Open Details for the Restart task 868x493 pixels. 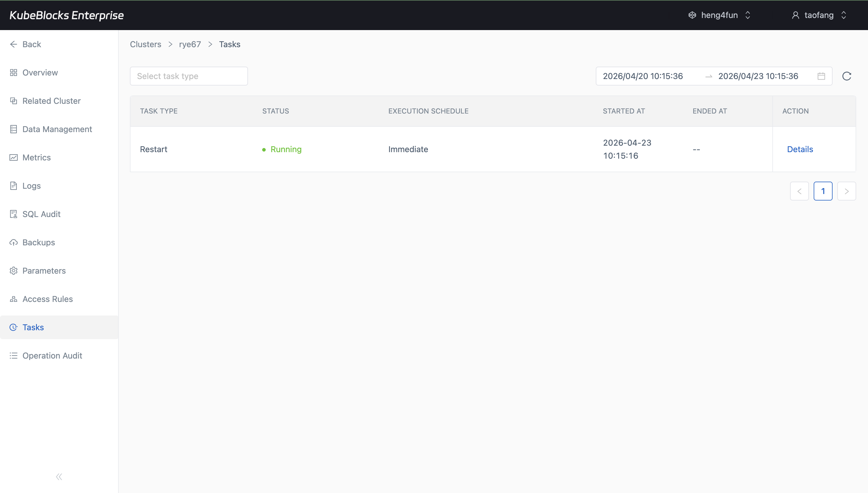click(x=800, y=149)
